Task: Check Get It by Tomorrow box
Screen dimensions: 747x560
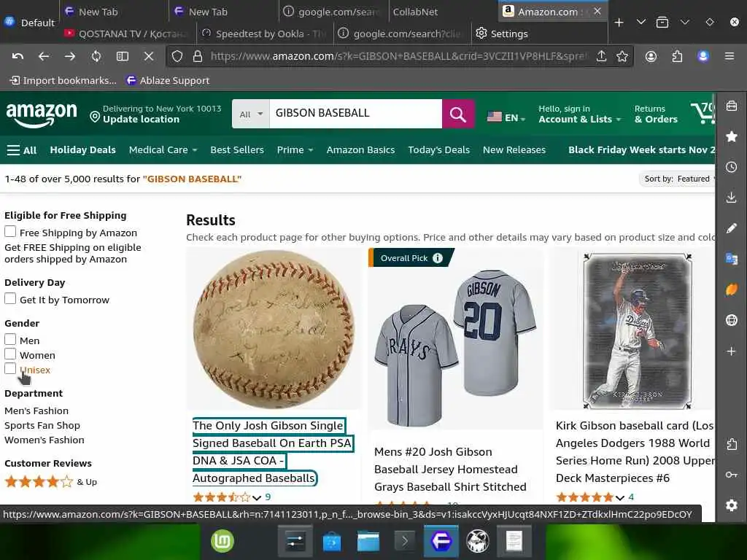Action: tap(10, 298)
